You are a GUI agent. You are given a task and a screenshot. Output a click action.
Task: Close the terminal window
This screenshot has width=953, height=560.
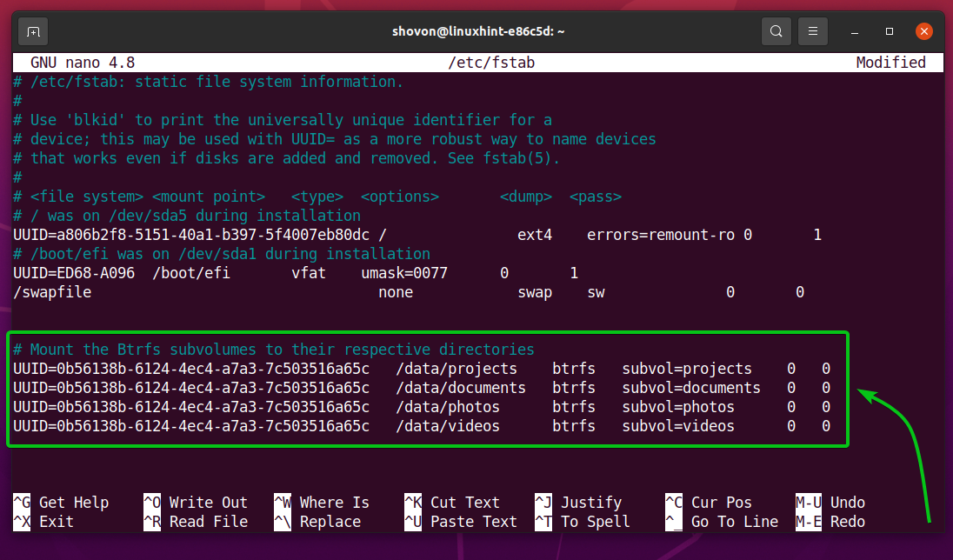925,32
